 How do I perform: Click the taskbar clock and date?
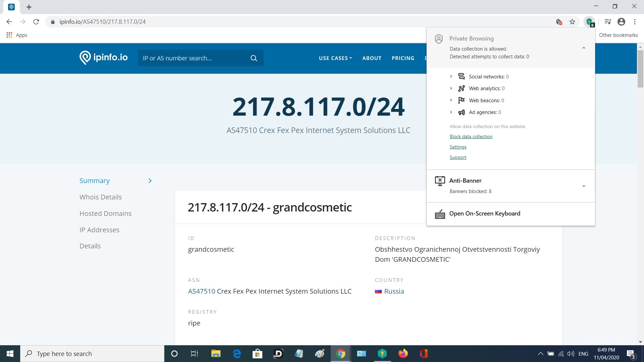[606, 354]
